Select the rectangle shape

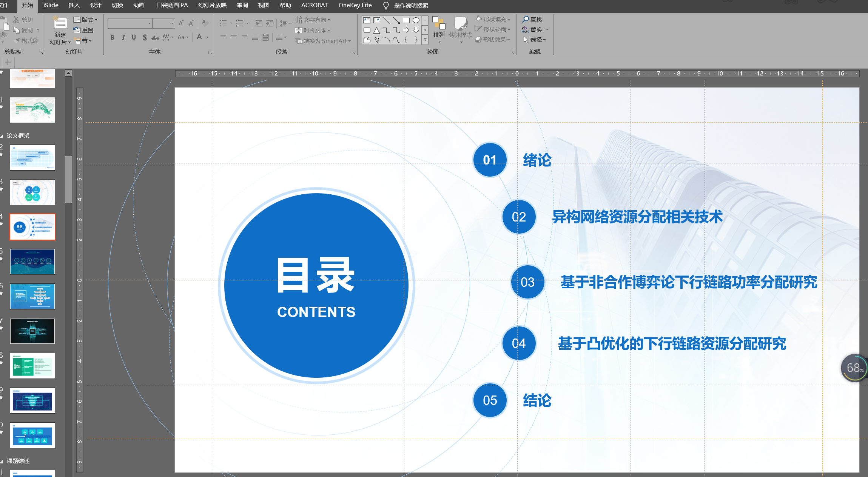[406, 20]
